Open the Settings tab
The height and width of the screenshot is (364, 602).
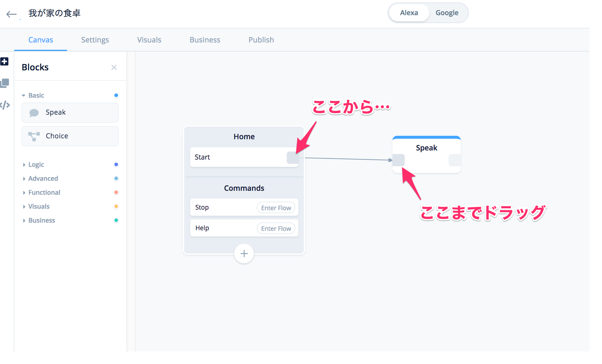click(x=95, y=40)
